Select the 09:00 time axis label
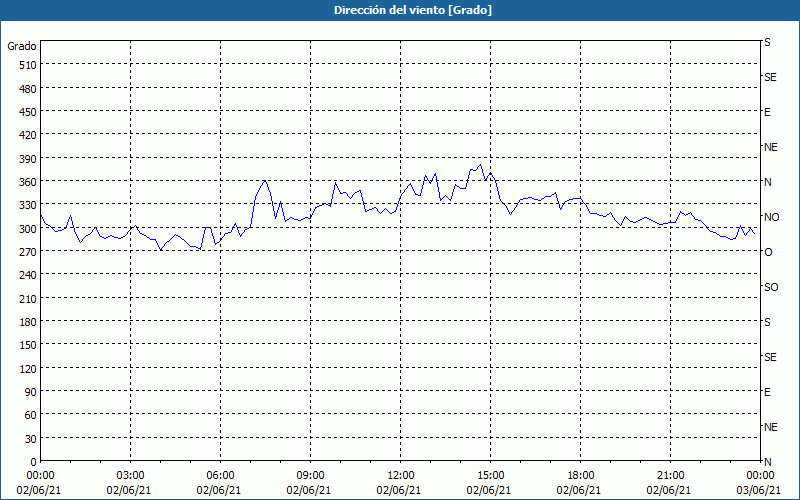The height and width of the screenshot is (500, 800). point(311,476)
